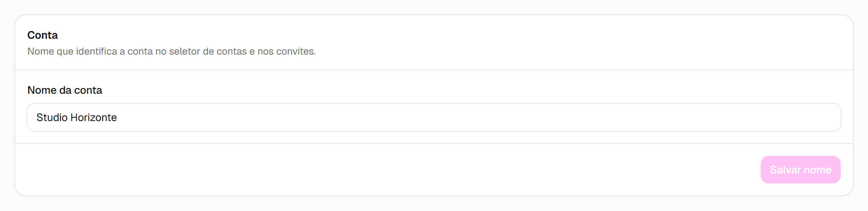Click the Salvar nome button
This screenshot has width=868, height=211.
coord(801,170)
